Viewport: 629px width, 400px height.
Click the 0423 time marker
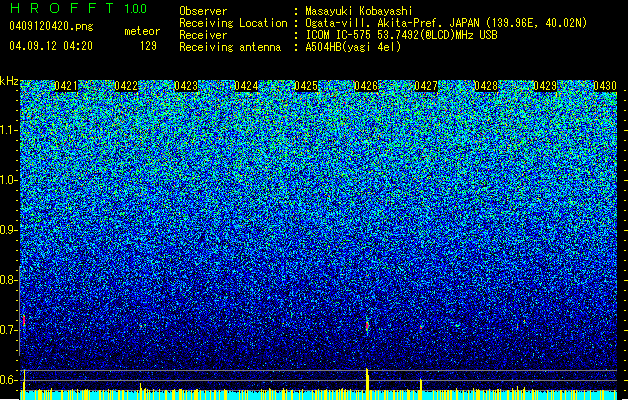click(x=186, y=86)
